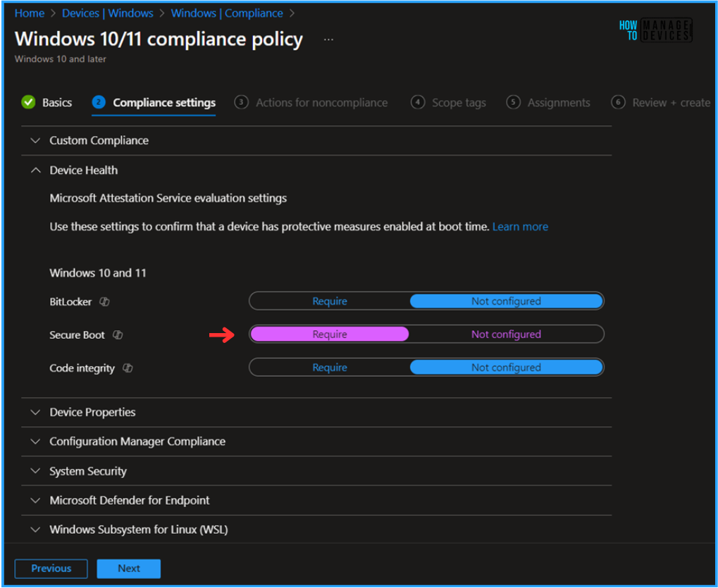Click 'Microsoft Attestation Service evaluation settings' text
718x588 pixels.
click(168, 198)
